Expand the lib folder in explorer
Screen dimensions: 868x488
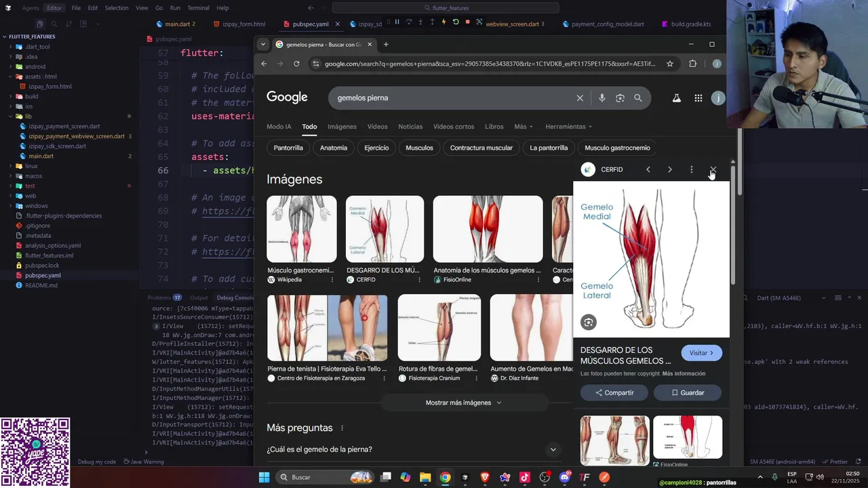(28, 116)
